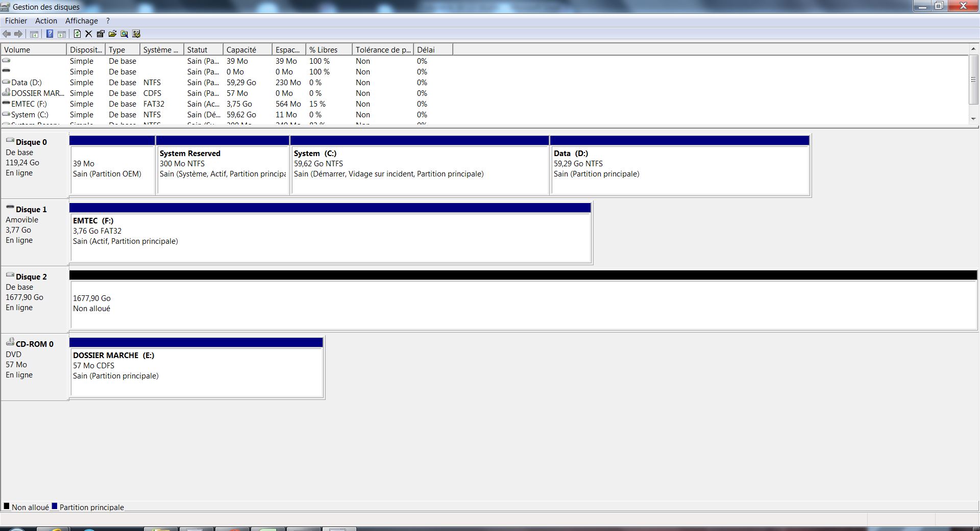Click the forward navigation arrow icon
This screenshot has height=531, width=980.
[x=19, y=34]
